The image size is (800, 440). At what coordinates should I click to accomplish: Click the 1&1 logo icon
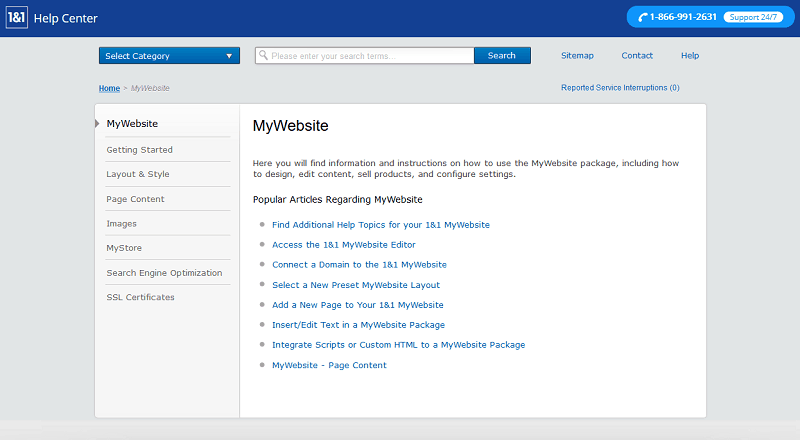click(x=16, y=18)
